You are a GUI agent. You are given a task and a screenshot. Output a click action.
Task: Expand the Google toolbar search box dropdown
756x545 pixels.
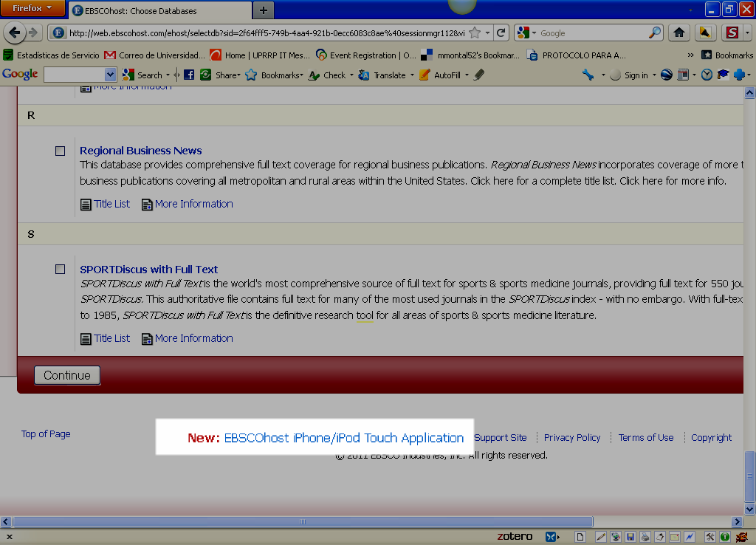pos(111,75)
